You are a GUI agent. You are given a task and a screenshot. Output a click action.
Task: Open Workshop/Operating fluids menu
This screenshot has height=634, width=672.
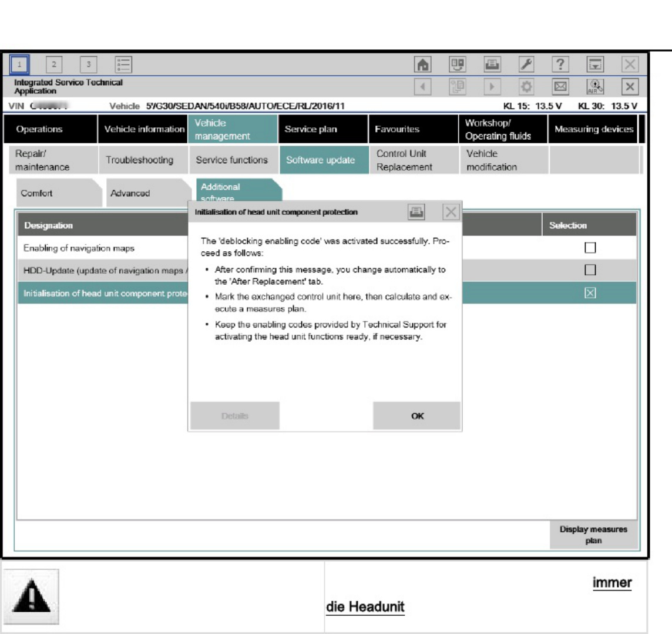tap(503, 129)
